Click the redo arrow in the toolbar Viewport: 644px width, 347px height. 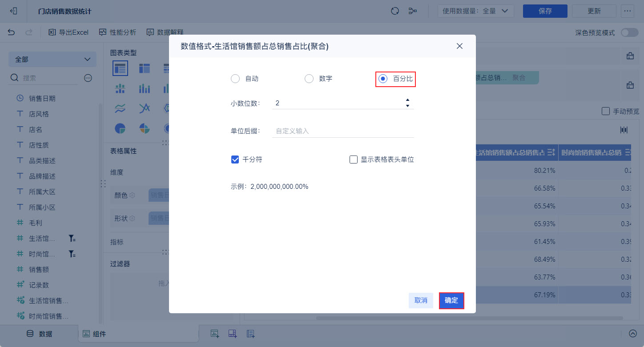(x=29, y=32)
